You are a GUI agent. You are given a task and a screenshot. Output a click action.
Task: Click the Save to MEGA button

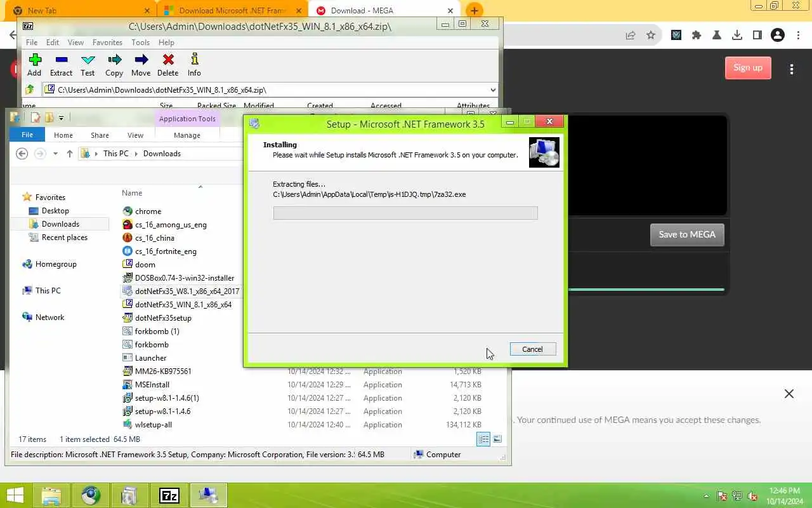pos(687,234)
